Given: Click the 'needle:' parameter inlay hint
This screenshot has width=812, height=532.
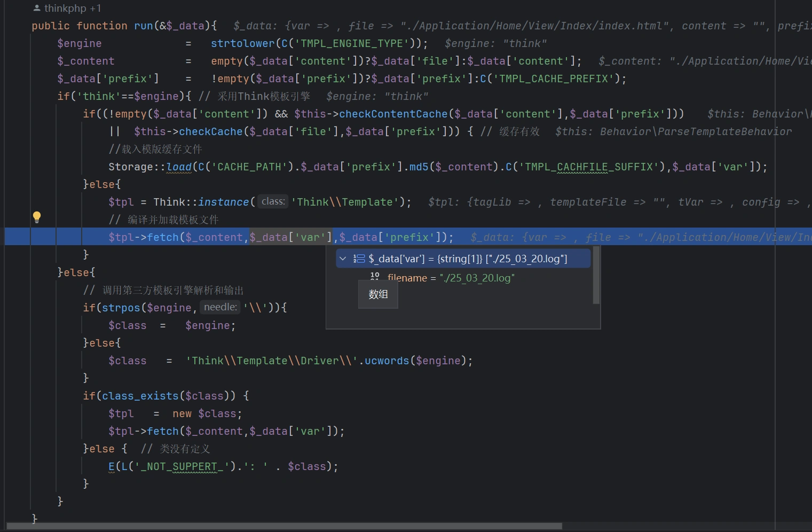Looking at the screenshot, I should (220, 307).
